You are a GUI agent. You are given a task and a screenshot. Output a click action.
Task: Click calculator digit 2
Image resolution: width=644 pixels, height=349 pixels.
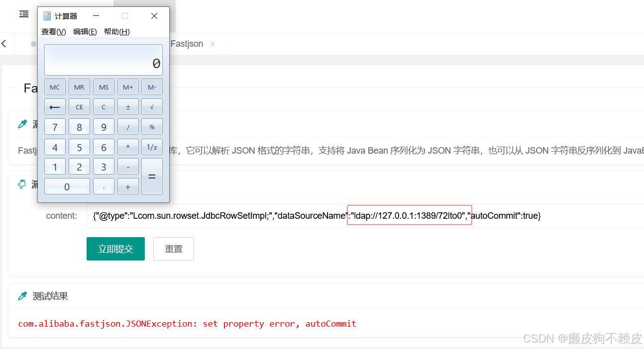tap(79, 167)
